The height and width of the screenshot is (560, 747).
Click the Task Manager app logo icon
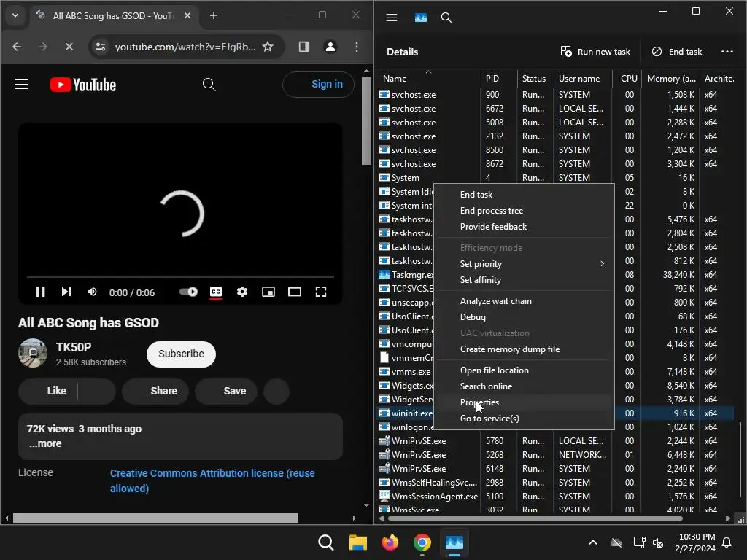(421, 17)
